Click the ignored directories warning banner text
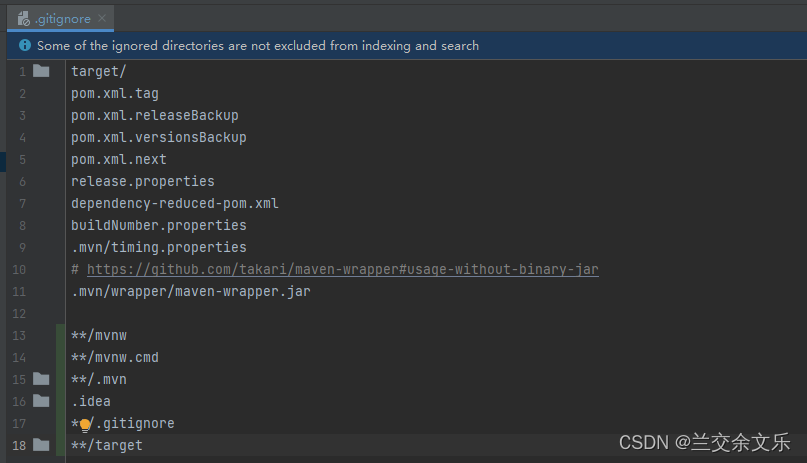Screen dimensions: 807x463 (257, 45)
